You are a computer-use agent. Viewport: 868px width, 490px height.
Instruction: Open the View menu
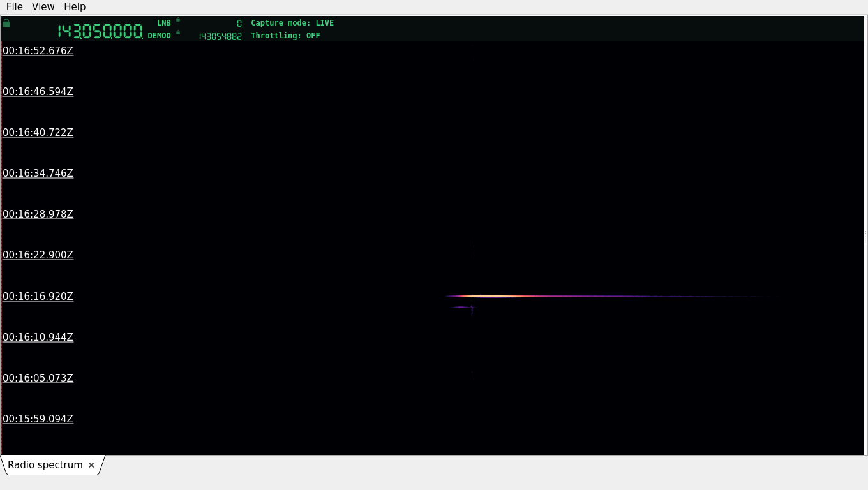tap(43, 6)
